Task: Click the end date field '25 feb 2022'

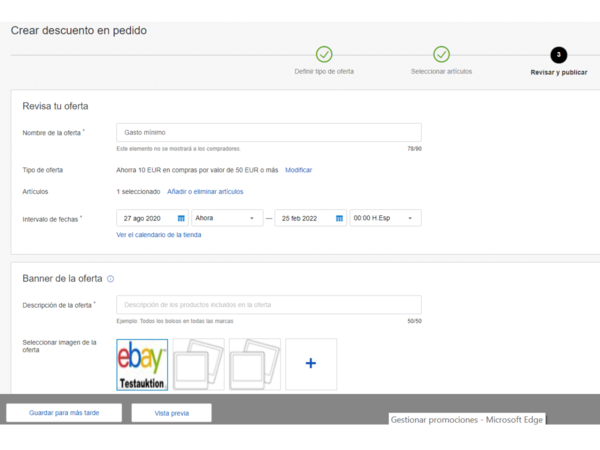Action: click(311, 218)
